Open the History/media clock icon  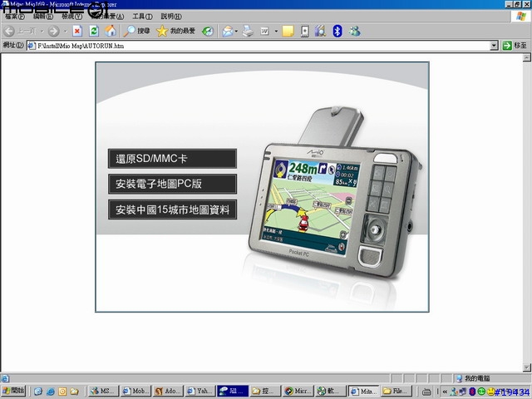click(x=208, y=32)
